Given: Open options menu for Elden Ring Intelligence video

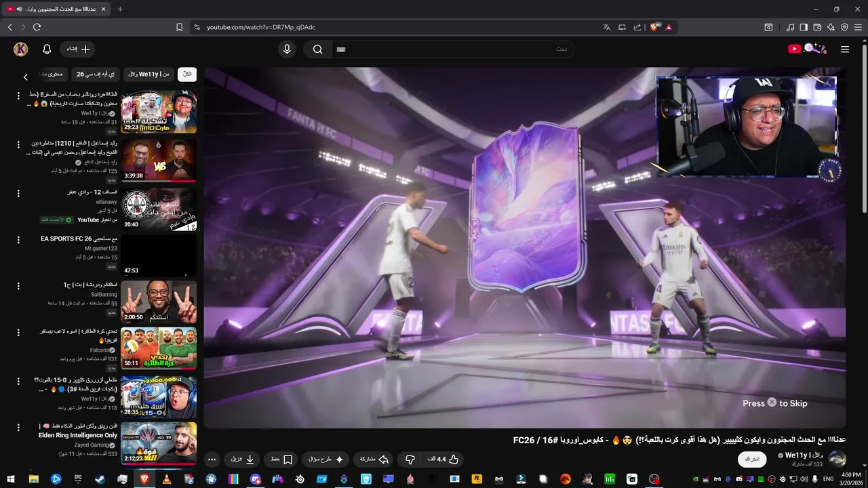Looking at the screenshot, I should point(18,427).
